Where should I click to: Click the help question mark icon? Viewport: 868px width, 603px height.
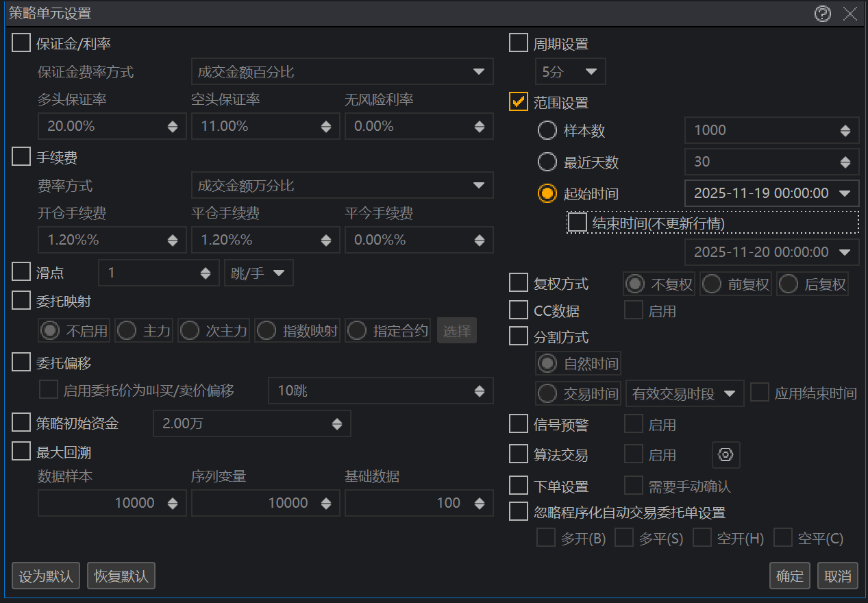822,14
